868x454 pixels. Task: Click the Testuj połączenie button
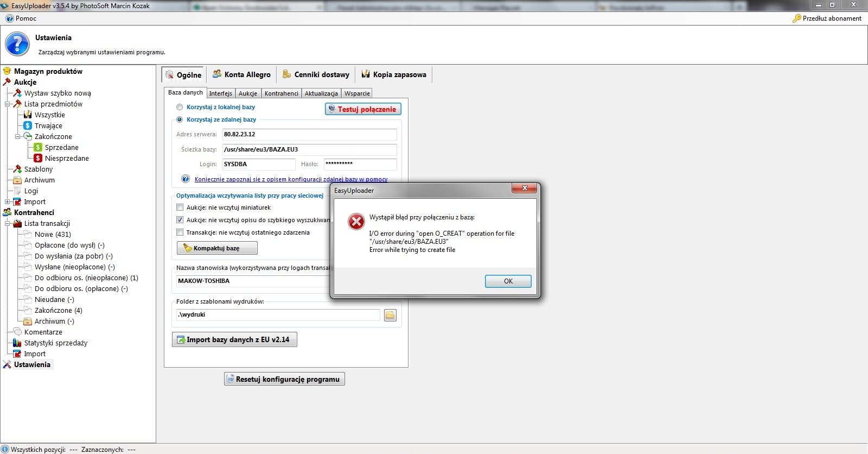tap(363, 109)
